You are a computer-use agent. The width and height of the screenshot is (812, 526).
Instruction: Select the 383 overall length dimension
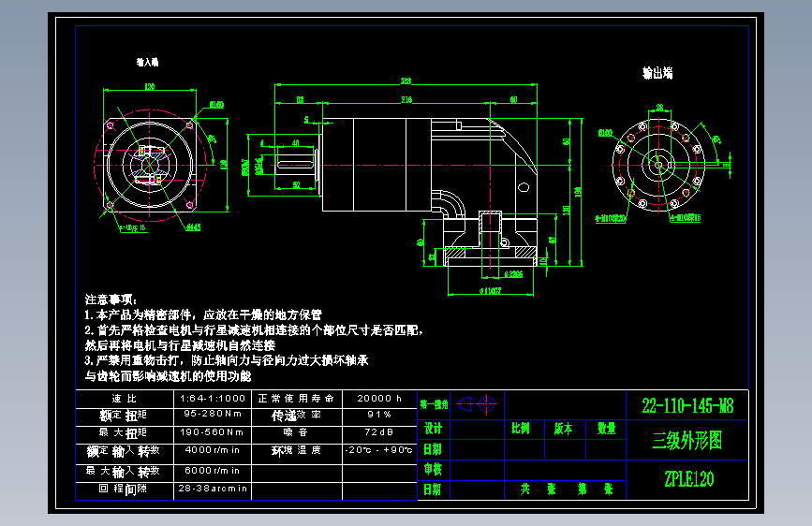point(406,80)
